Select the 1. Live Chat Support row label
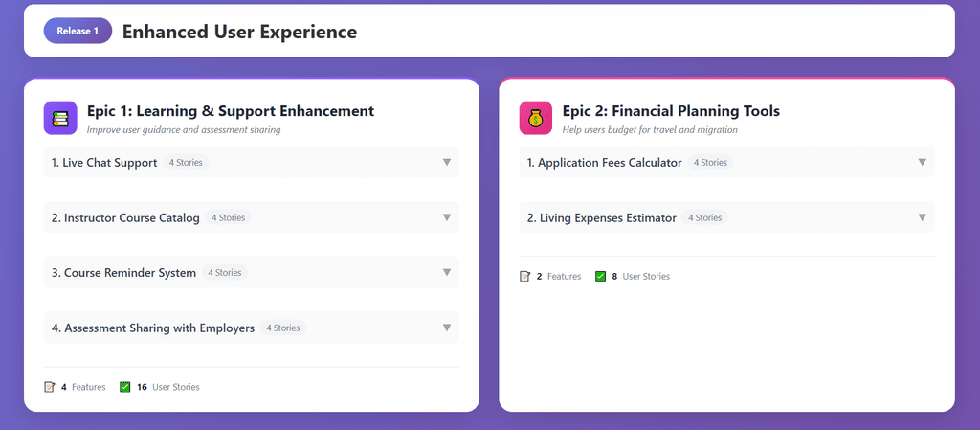 (104, 163)
